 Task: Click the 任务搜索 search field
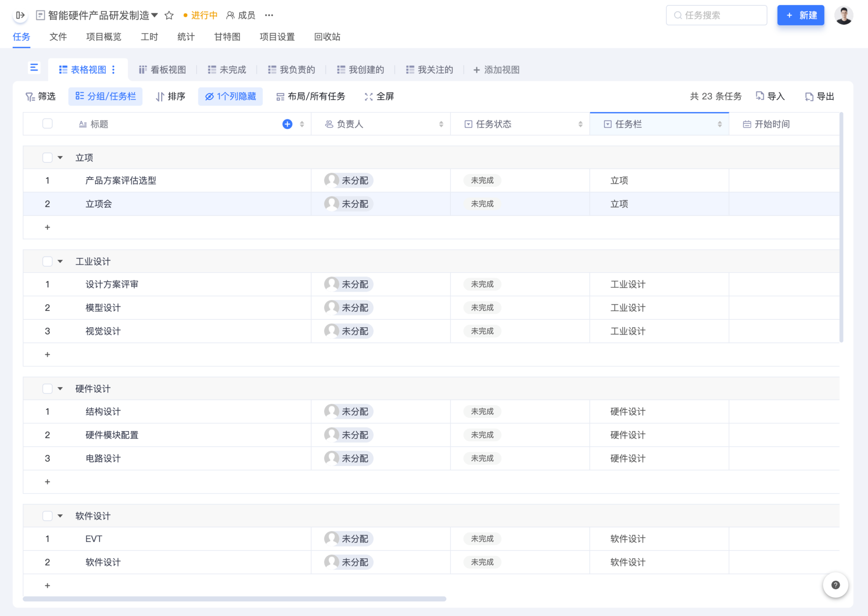(716, 15)
